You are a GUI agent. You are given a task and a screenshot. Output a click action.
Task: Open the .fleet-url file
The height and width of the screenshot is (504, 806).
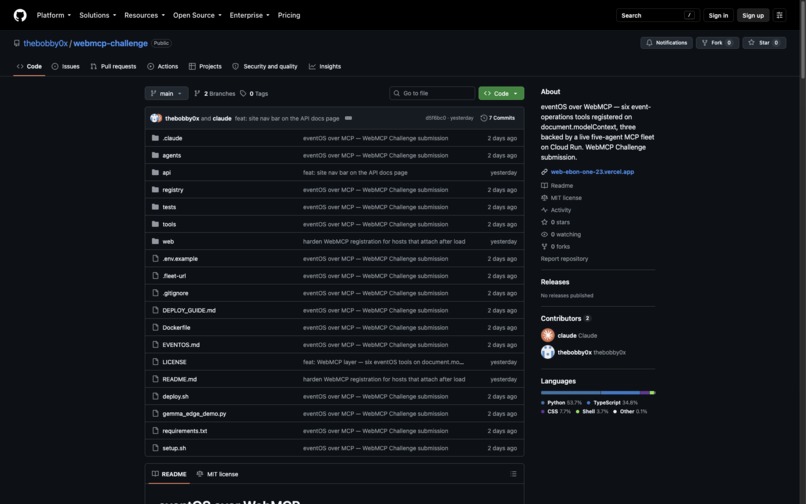coord(174,276)
